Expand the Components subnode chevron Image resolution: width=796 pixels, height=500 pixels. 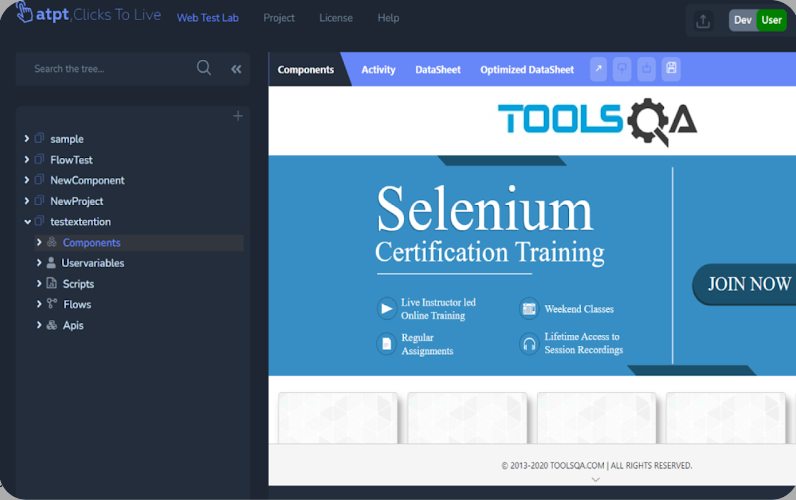tap(39, 242)
